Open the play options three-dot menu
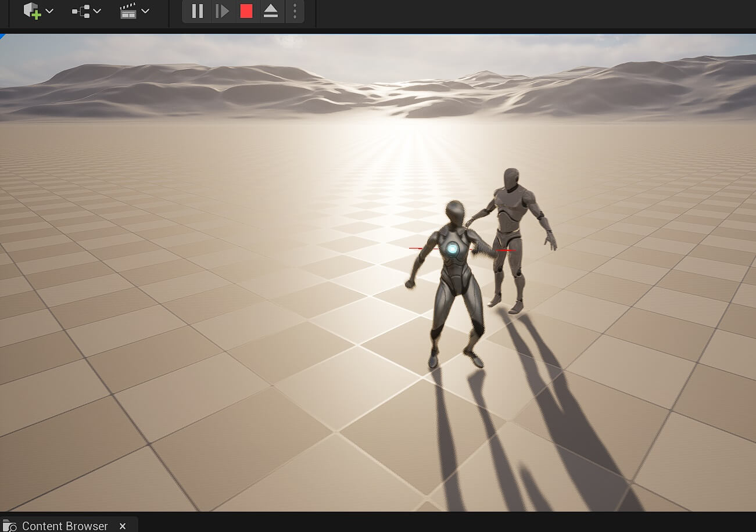 (x=295, y=11)
